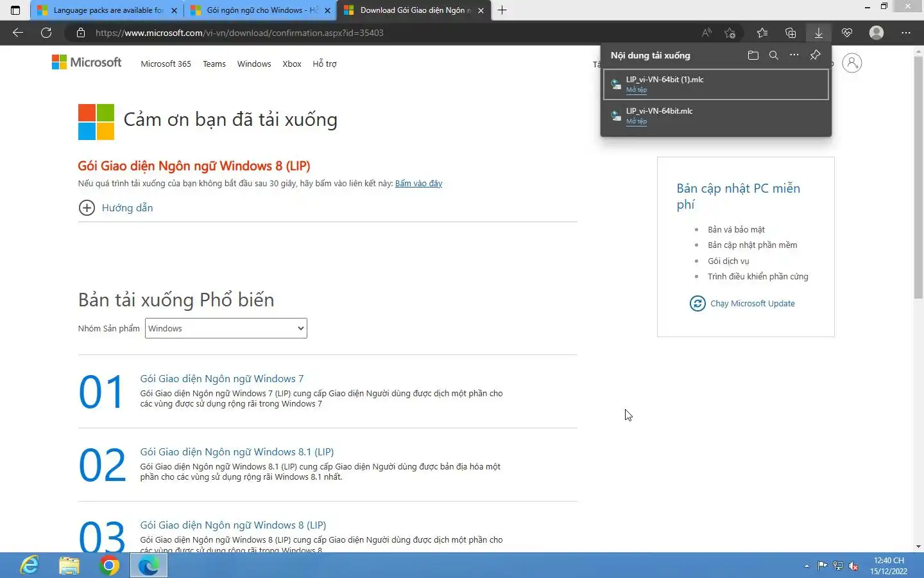
Task: Open the Collections toolbar icon
Action: click(x=791, y=33)
